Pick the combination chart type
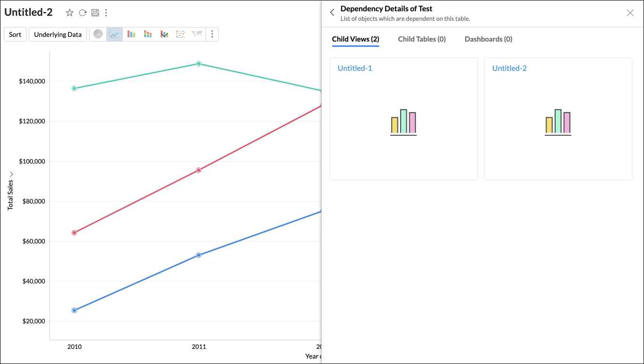Screen dimensions: 644x364 pyautogui.click(x=164, y=34)
